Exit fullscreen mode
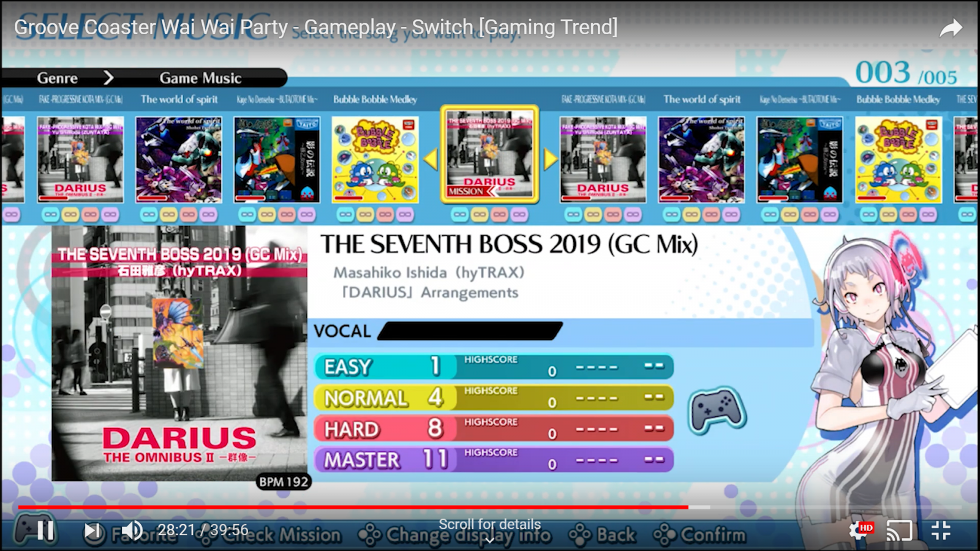The image size is (980, 551). pos(941,530)
